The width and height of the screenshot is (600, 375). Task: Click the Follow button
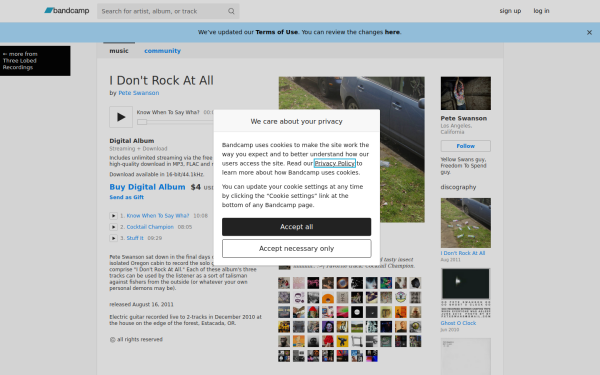pyautogui.click(x=466, y=146)
